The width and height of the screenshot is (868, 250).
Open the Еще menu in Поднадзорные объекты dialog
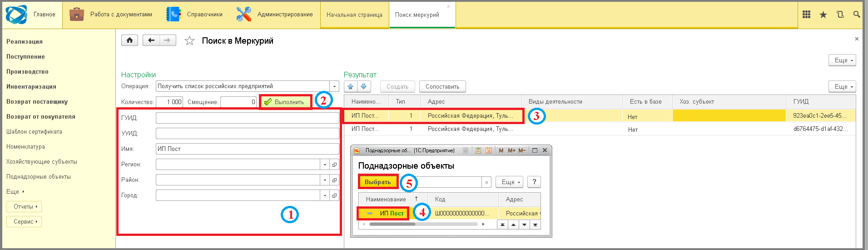coord(509,182)
